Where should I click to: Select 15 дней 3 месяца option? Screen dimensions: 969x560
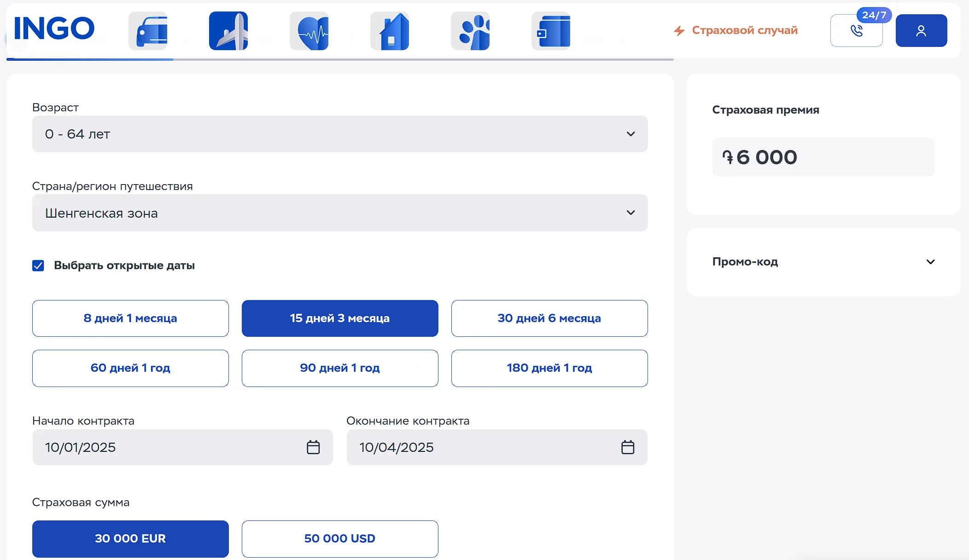340,318
